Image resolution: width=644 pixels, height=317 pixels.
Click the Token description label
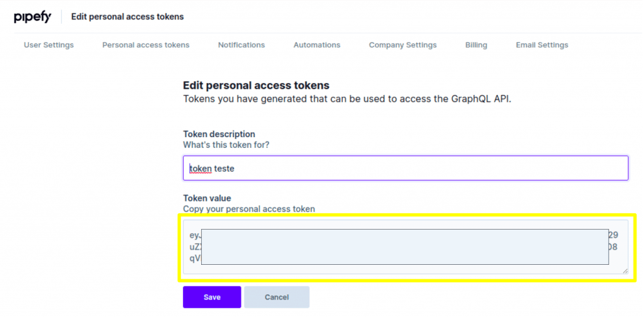point(219,134)
